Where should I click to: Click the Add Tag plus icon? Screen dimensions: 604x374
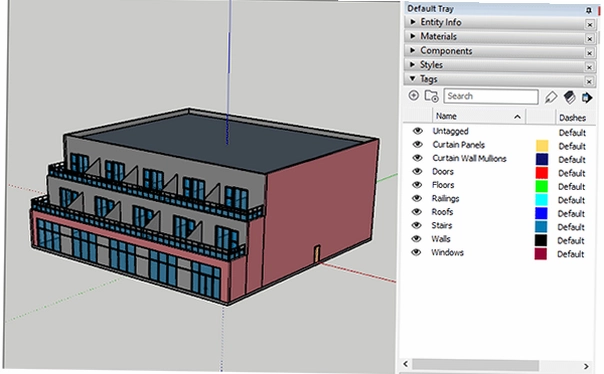(x=413, y=96)
